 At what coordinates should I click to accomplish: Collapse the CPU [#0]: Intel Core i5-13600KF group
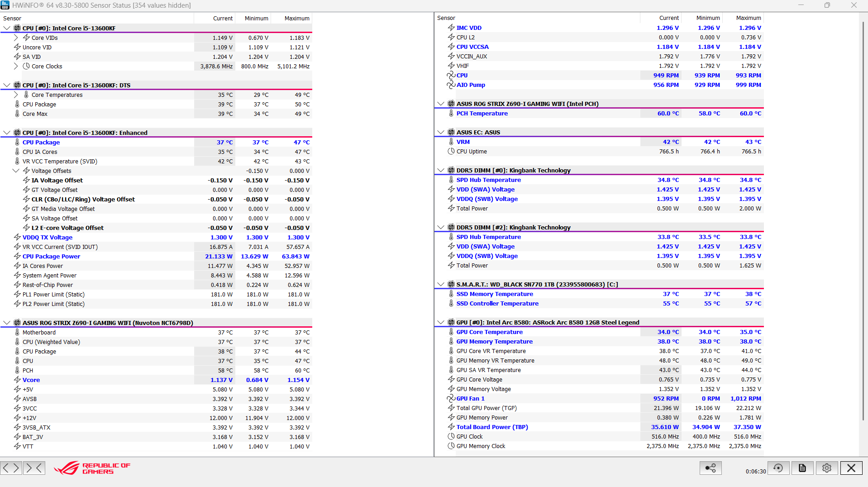click(x=6, y=28)
